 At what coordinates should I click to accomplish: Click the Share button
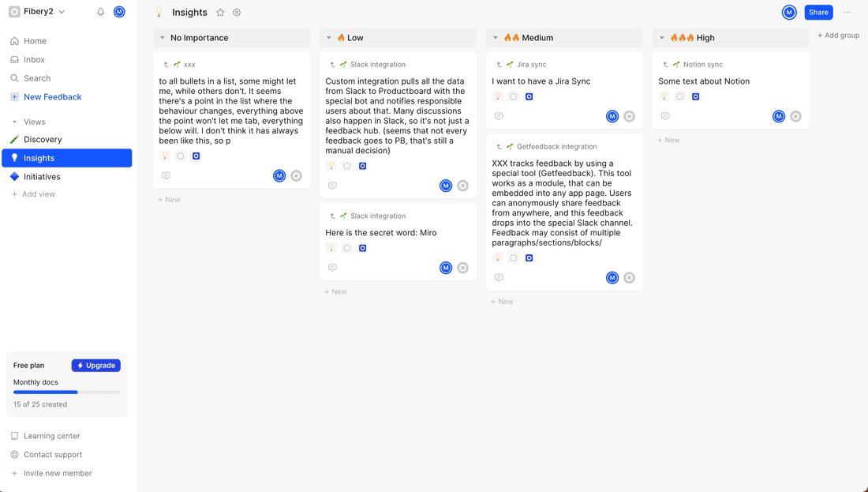tap(818, 12)
